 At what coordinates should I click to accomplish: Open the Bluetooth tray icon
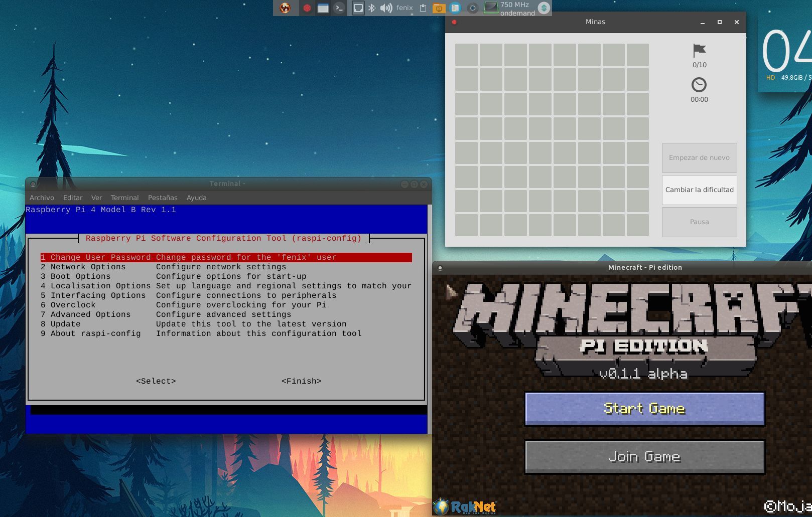click(372, 8)
